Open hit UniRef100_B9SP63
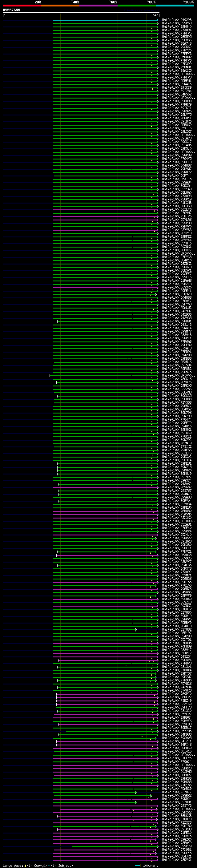 (177, 23)
